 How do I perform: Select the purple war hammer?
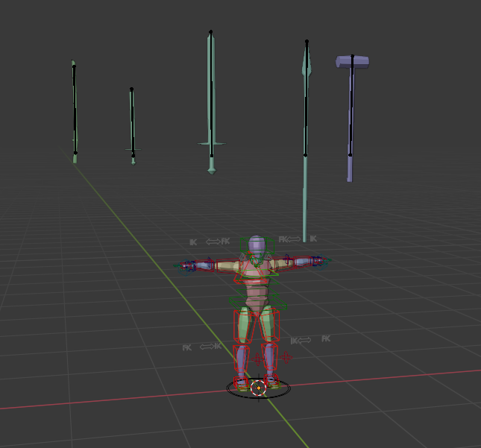pos(351,119)
